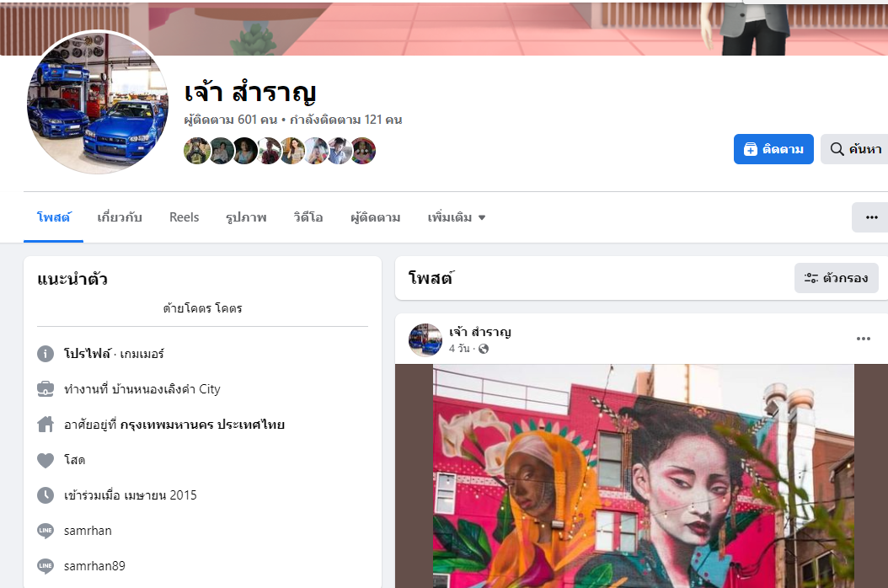Click the blue ติดตาม follow button

pos(773,149)
